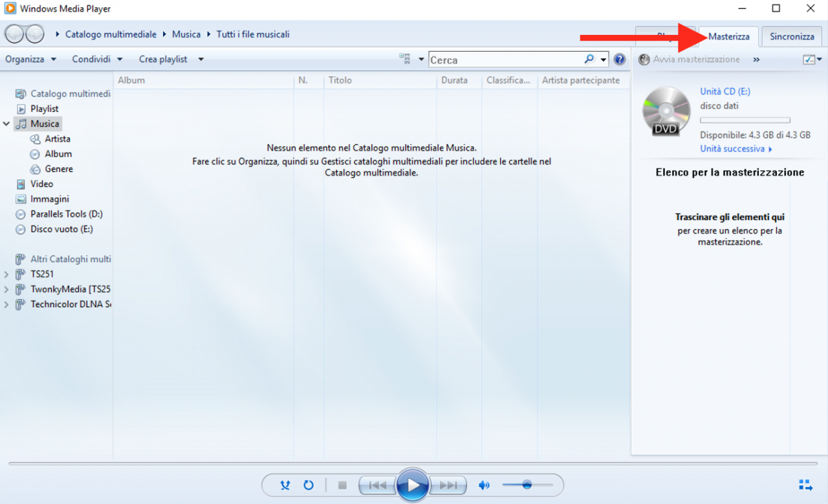The height and width of the screenshot is (504, 828).
Task: Toggle shuffle playback
Action: point(285,485)
